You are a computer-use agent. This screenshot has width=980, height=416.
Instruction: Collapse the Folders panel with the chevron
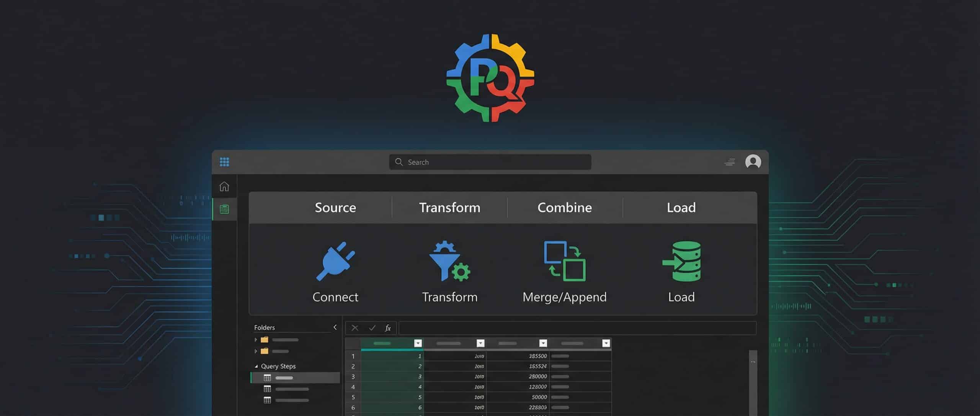[335, 327]
